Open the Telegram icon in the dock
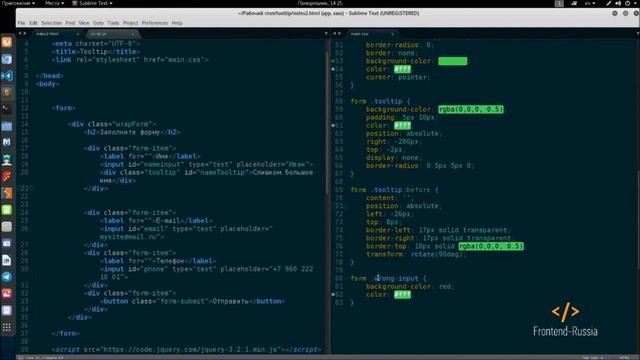This screenshot has height=360, width=640. tap(7, 277)
